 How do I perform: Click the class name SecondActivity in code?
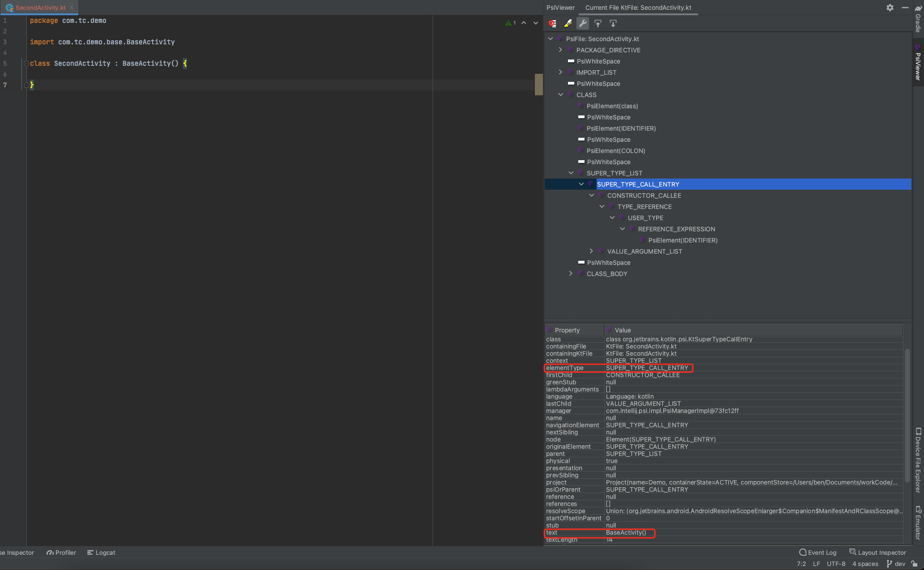82,64
